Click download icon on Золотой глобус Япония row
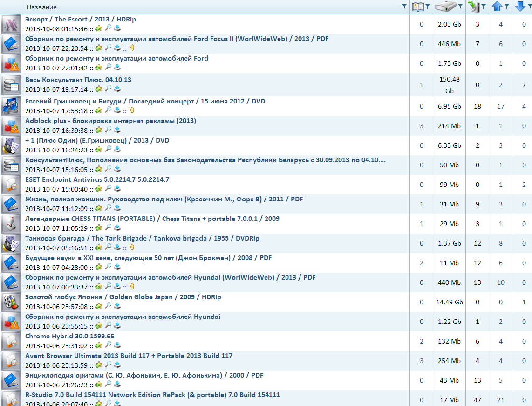Image resolution: width=532 pixels, height=406 pixels. click(117, 306)
